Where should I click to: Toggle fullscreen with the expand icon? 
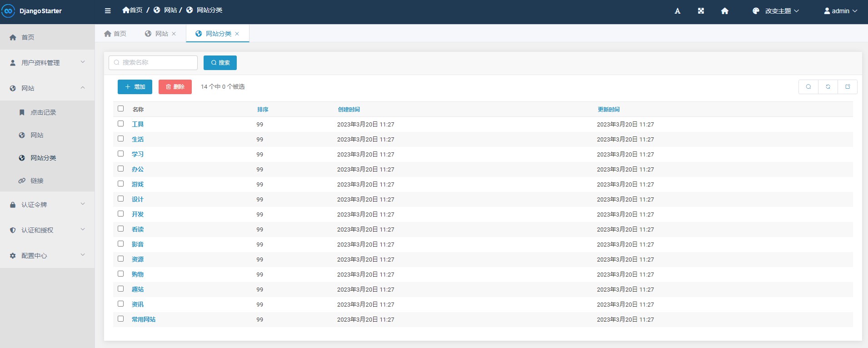click(x=701, y=11)
